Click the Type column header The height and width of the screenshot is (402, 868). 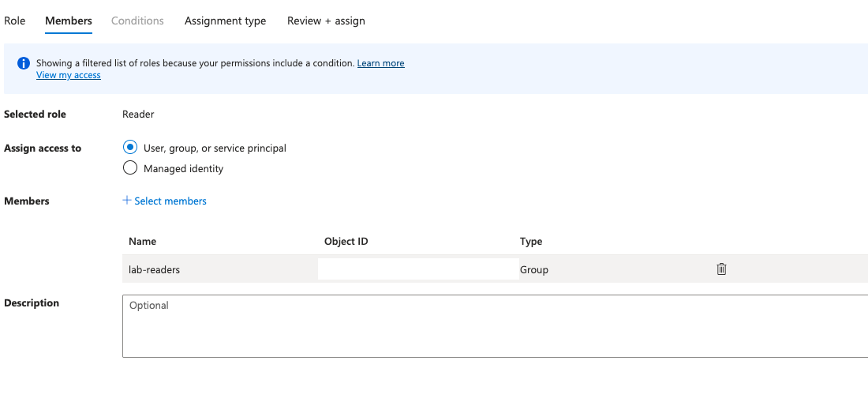click(531, 242)
